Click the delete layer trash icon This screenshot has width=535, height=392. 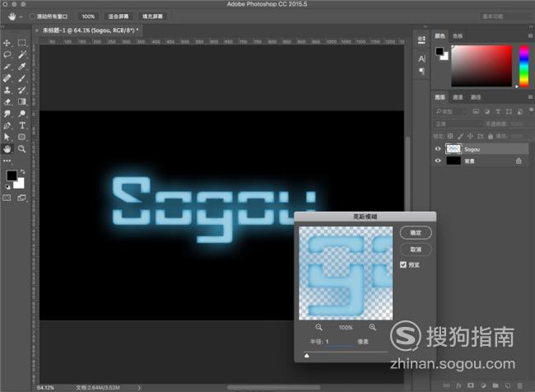(520, 385)
